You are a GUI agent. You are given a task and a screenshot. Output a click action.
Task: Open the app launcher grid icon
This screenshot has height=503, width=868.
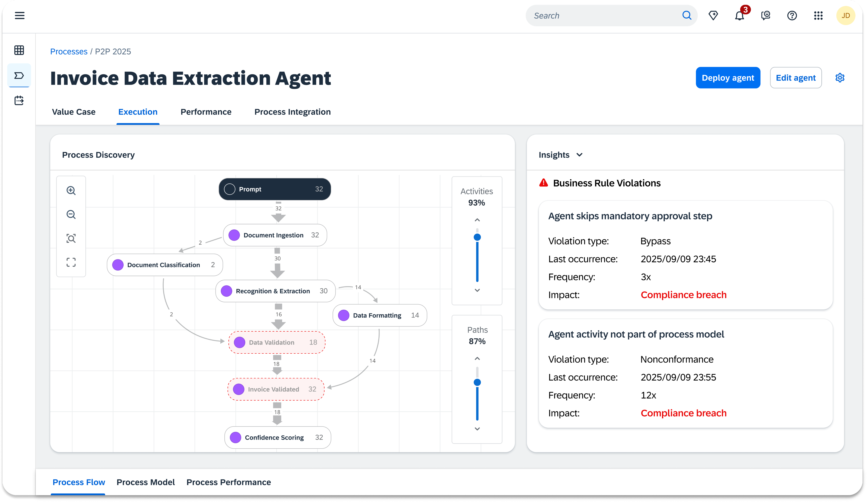point(818,15)
